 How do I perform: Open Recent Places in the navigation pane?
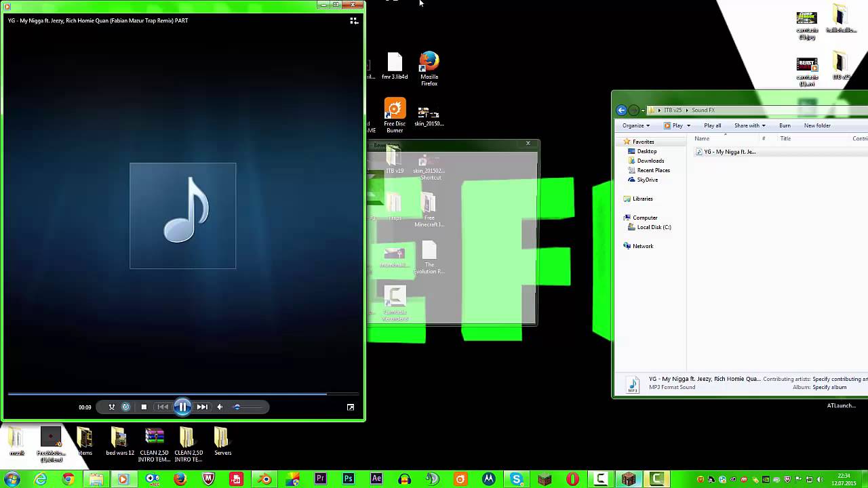[654, 170]
